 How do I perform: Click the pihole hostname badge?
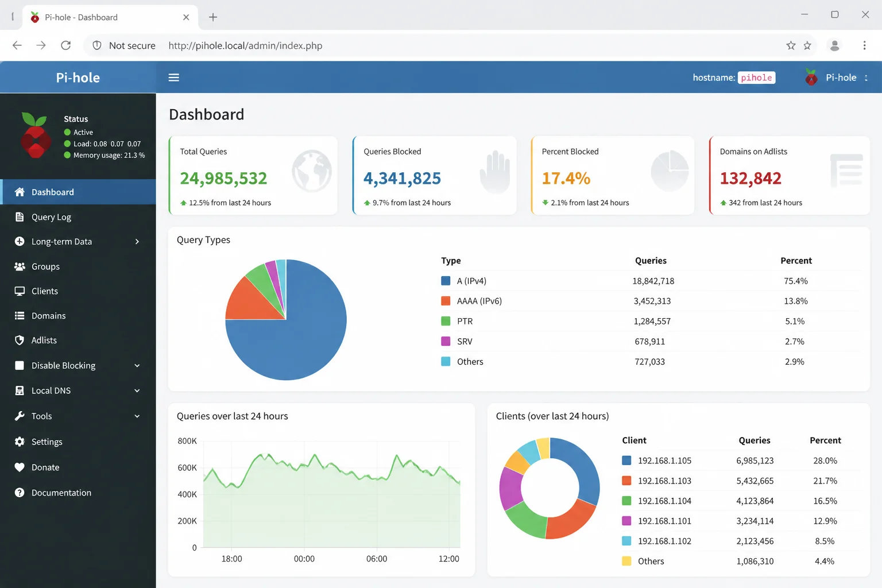(x=756, y=78)
